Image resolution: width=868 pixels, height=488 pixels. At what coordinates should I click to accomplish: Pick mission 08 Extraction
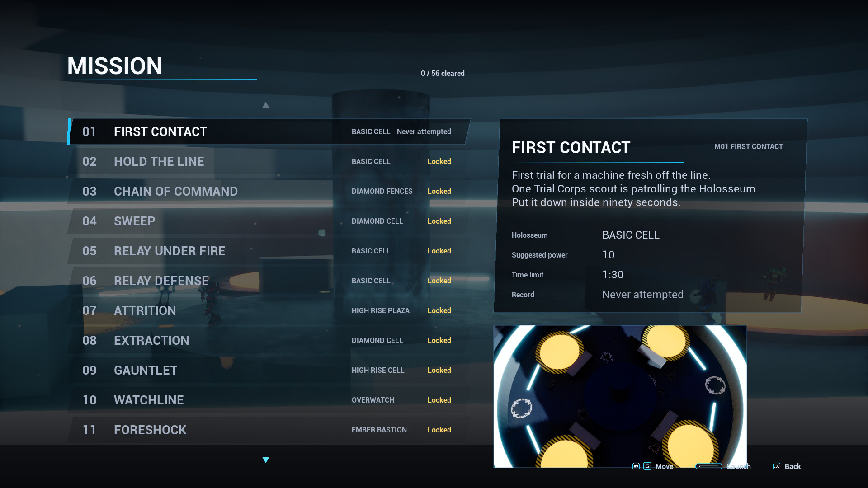tap(269, 340)
